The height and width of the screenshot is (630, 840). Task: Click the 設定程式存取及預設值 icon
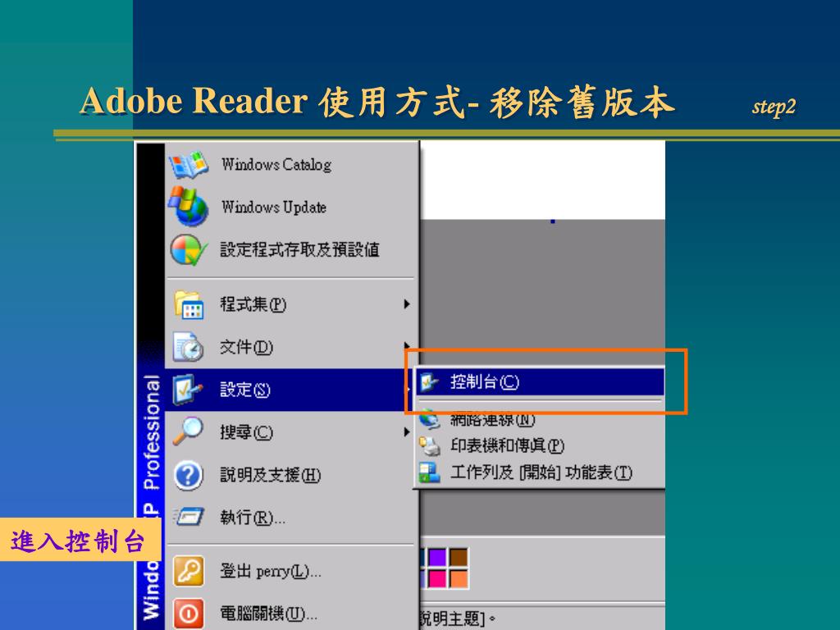(189, 249)
